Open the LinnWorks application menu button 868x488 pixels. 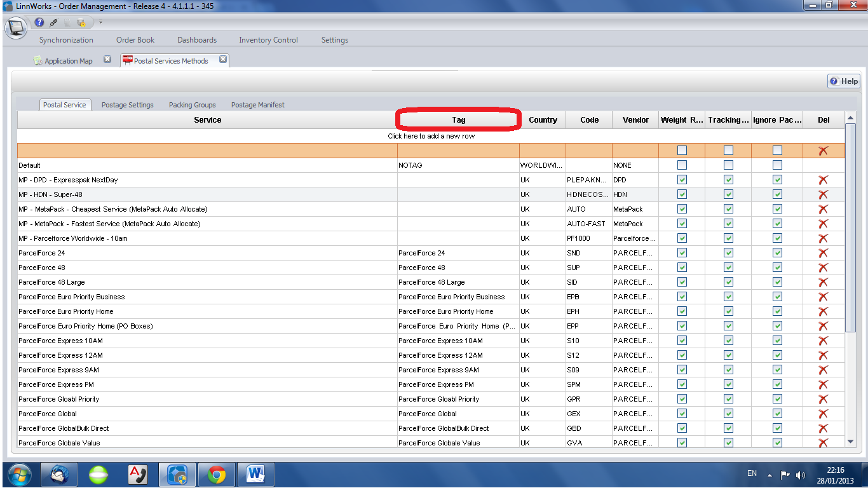point(15,27)
